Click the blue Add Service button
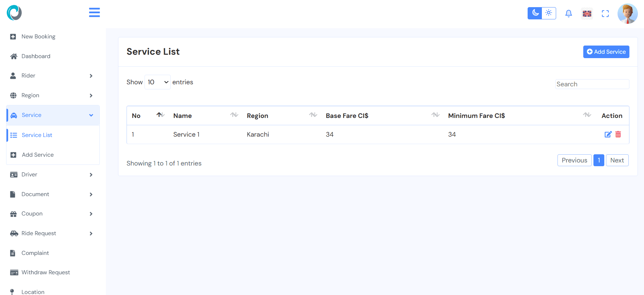644x295 pixels. (x=606, y=52)
